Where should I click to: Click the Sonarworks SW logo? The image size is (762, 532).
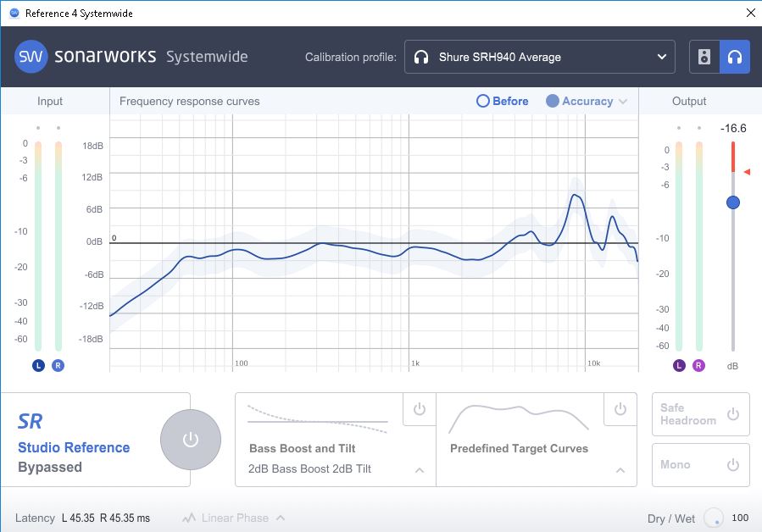(x=31, y=57)
